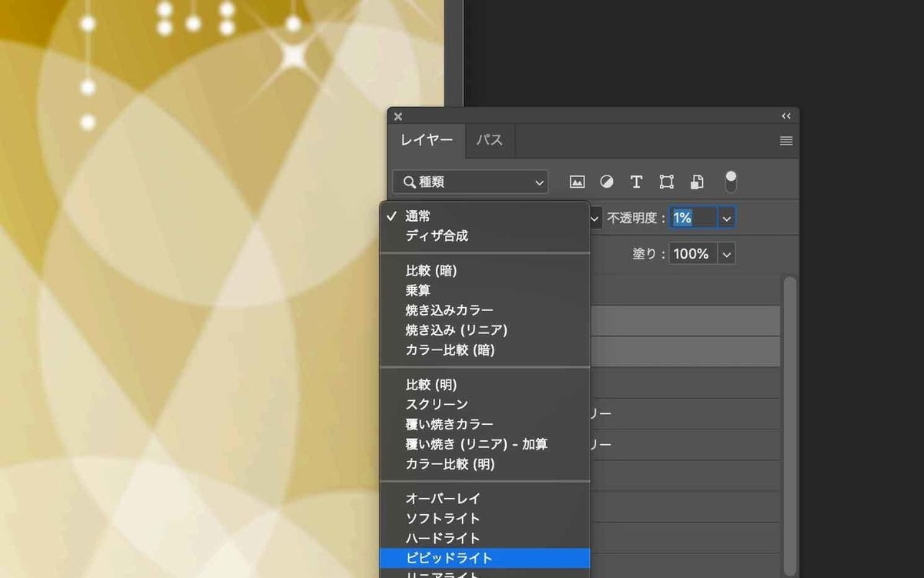Image resolution: width=924 pixels, height=578 pixels.
Task: Click the 不透明度 opacity value field
Action: coord(694,219)
